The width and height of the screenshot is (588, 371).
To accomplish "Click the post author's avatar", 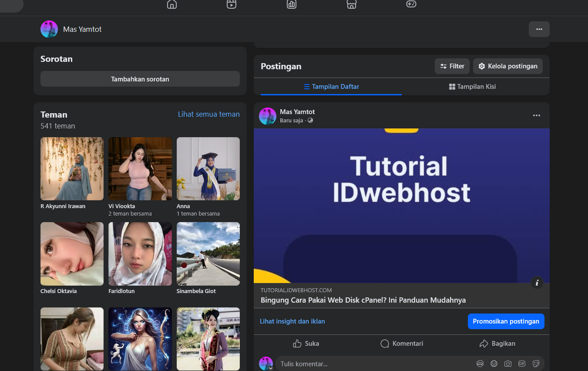I will click(268, 116).
